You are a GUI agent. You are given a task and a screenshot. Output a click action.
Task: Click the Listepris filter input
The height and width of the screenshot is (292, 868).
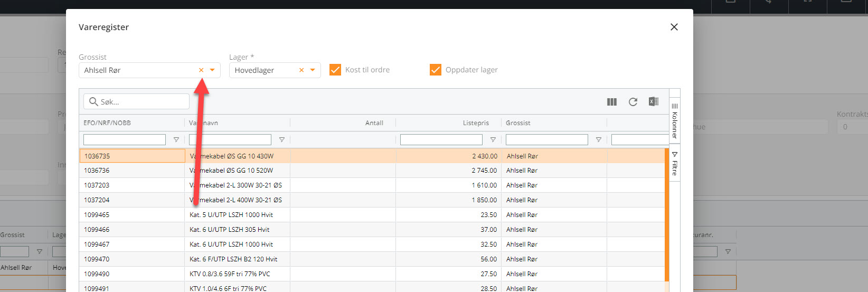pos(441,139)
